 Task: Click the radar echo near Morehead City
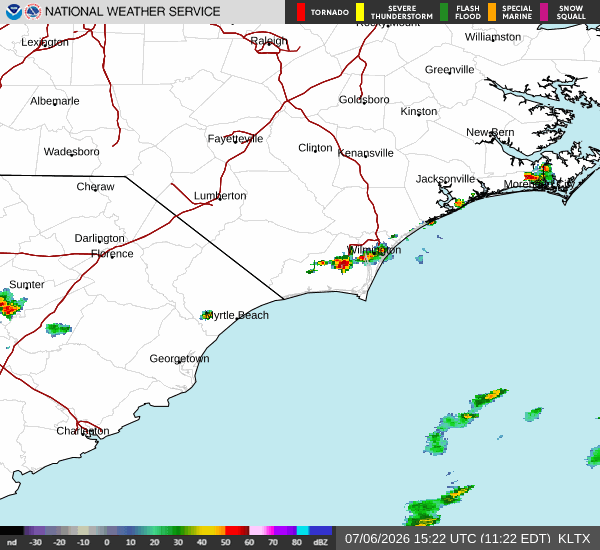pos(540,173)
